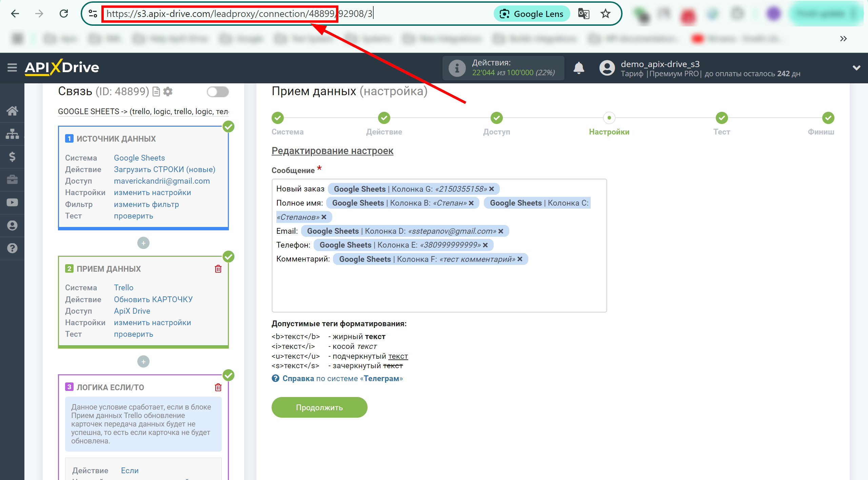Screen dimensions: 868x480
Task: Click the Редактирование настроек heading
Action: click(x=332, y=151)
